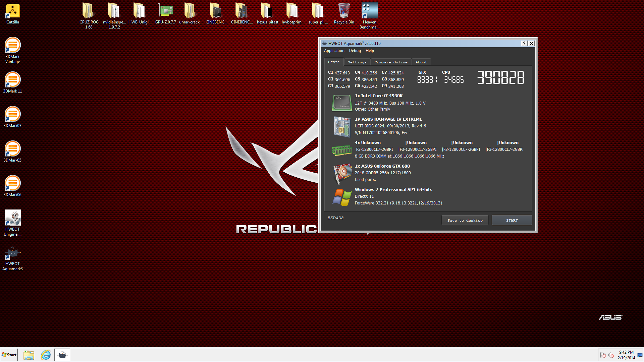Open the hexus_pifast folder

pos(268,13)
